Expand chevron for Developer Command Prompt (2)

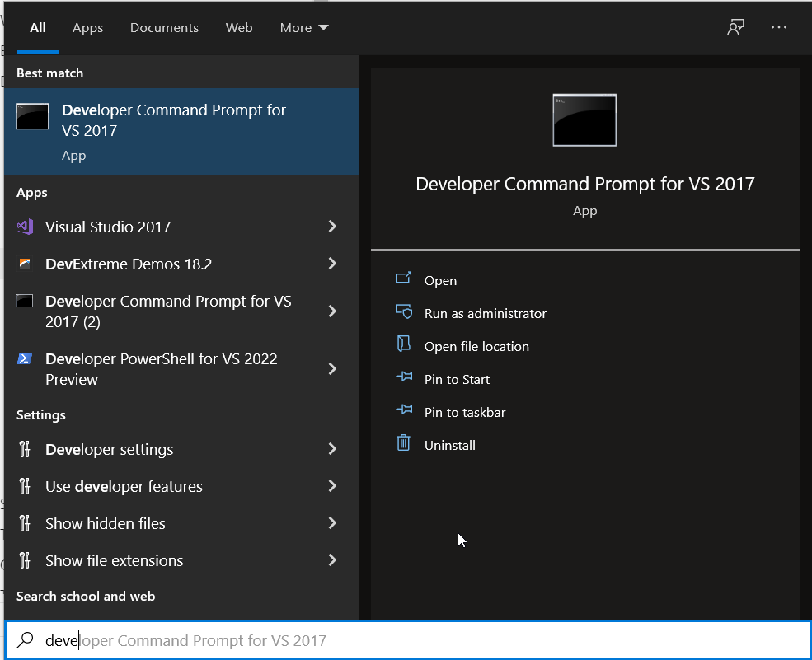tap(332, 311)
